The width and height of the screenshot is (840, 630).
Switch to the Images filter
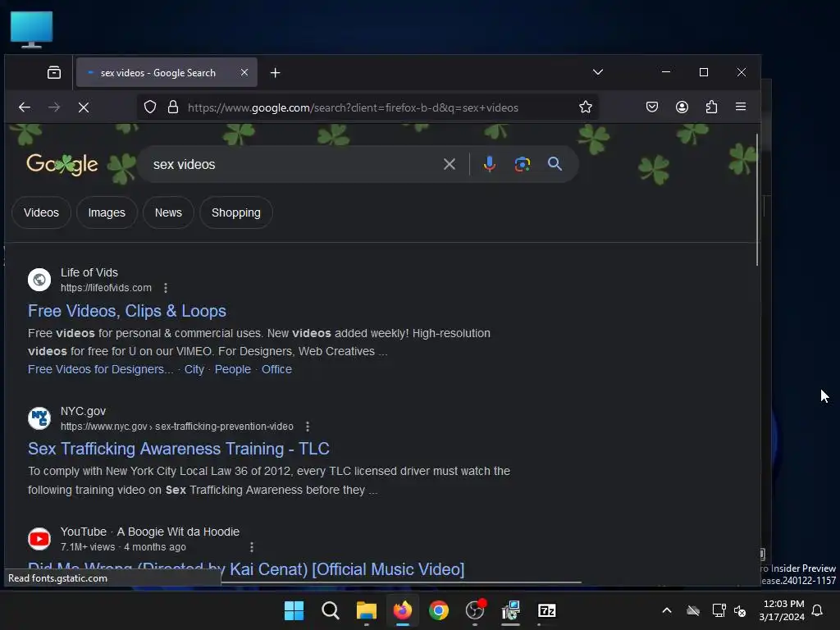coord(107,212)
